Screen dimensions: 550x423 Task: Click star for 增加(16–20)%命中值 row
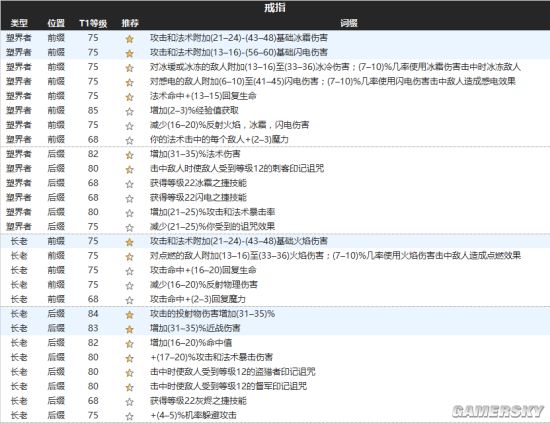pos(129,344)
